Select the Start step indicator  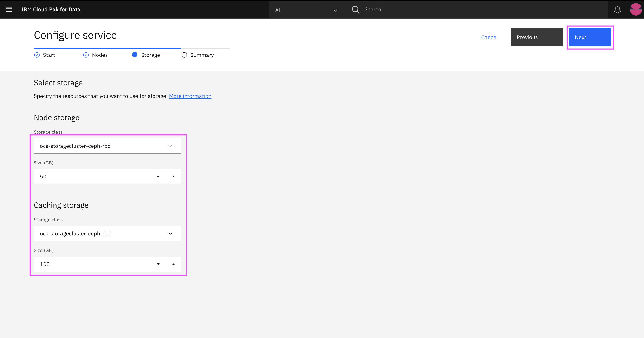coord(44,55)
